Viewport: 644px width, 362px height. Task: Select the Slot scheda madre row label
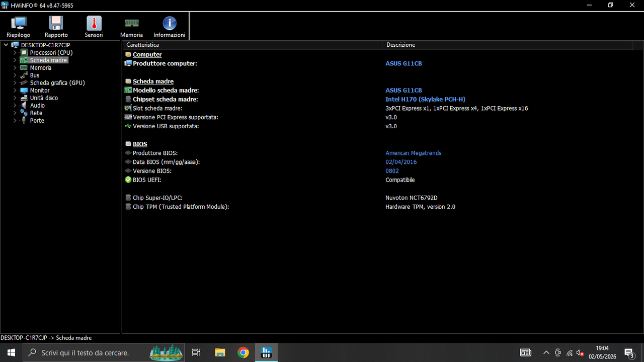157,109
